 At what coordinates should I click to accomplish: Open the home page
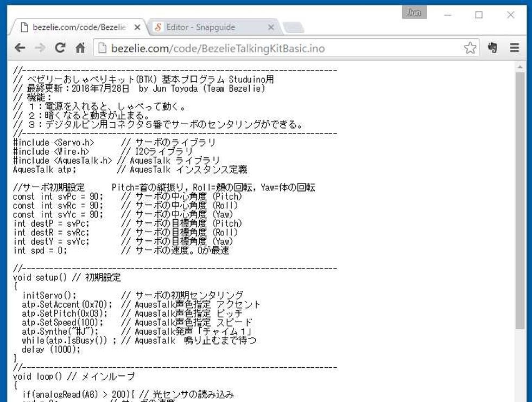point(80,48)
